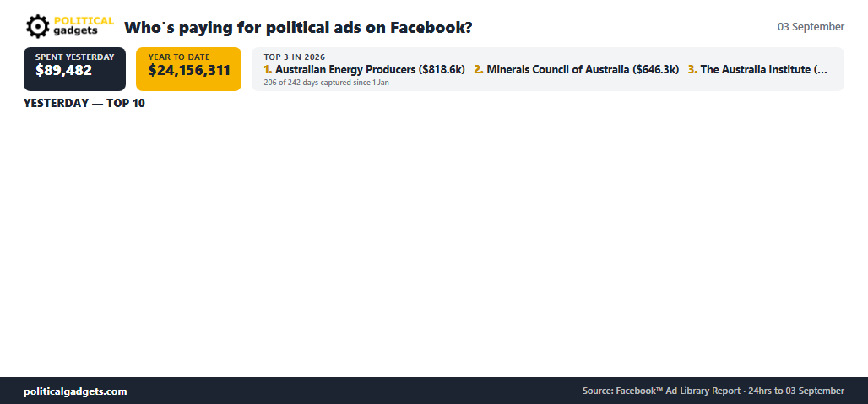The image size is (868, 404).
Task: Click the 'TOP 3 IN 2026' label
Action: pyautogui.click(x=295, y=57)
